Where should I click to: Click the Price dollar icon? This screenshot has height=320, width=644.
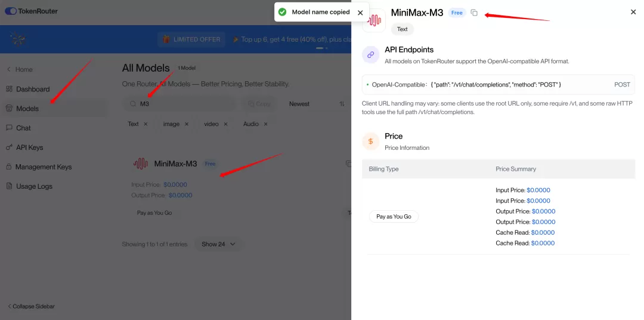(x=370, y=141)
